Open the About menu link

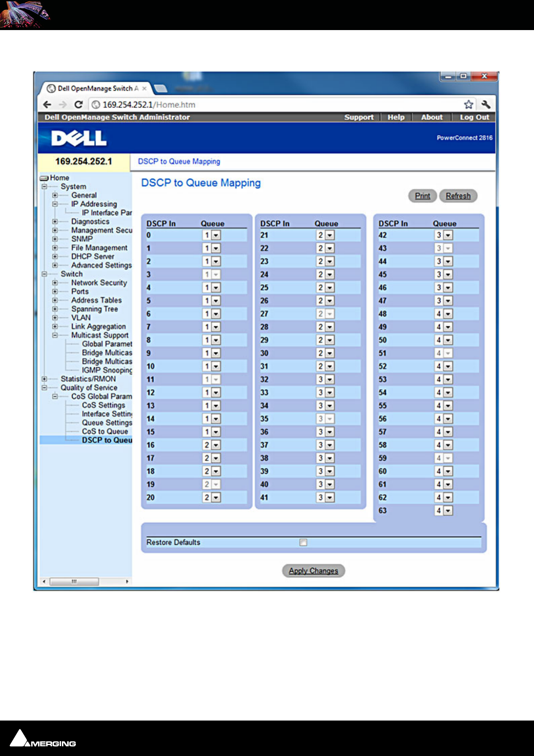(x=432, y=117)
